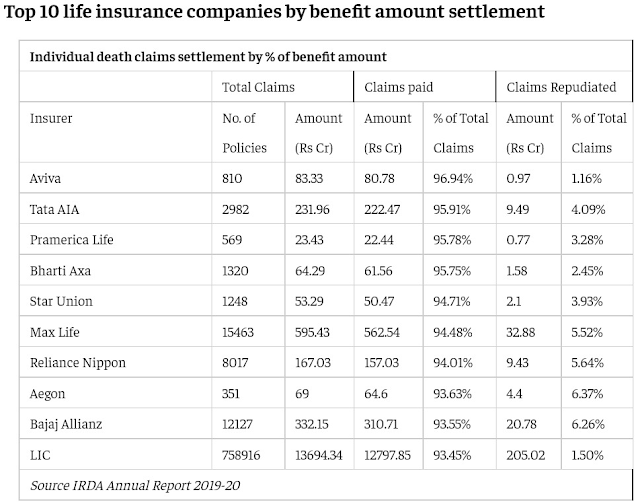Select the Reliance Nippon cell
Image resolution: width=640 pixels, height=504 pixels.
pyautogui.click(x=75, y=365)
